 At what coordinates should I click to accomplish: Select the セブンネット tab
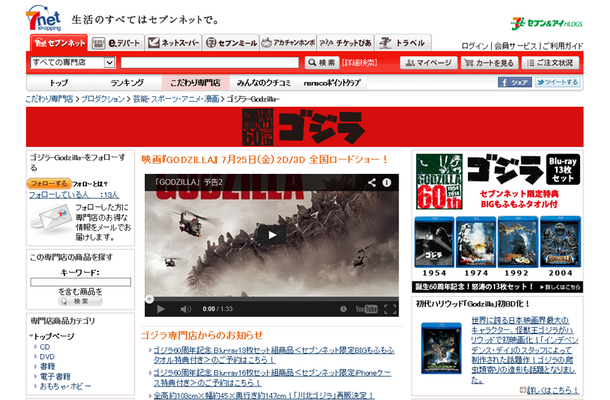point(59,43)
